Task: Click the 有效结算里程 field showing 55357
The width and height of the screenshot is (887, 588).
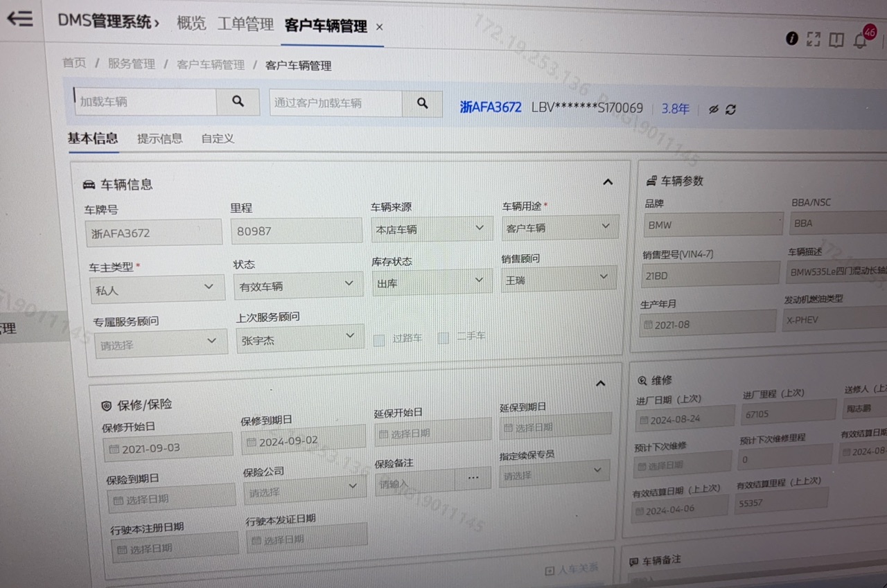Action: coord(782,501)
